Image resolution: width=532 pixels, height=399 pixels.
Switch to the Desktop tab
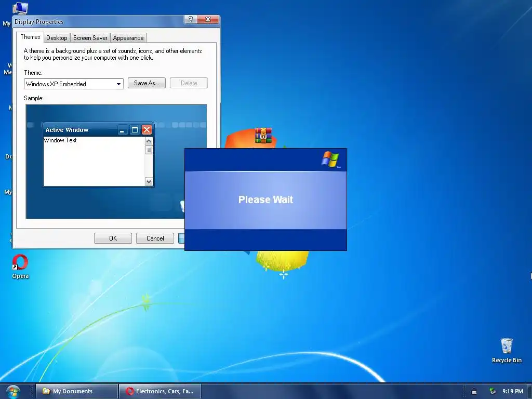point(57,37)
